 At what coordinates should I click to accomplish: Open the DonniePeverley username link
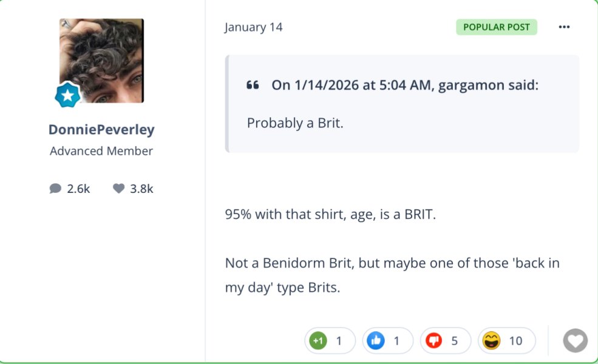coord(101,130)
